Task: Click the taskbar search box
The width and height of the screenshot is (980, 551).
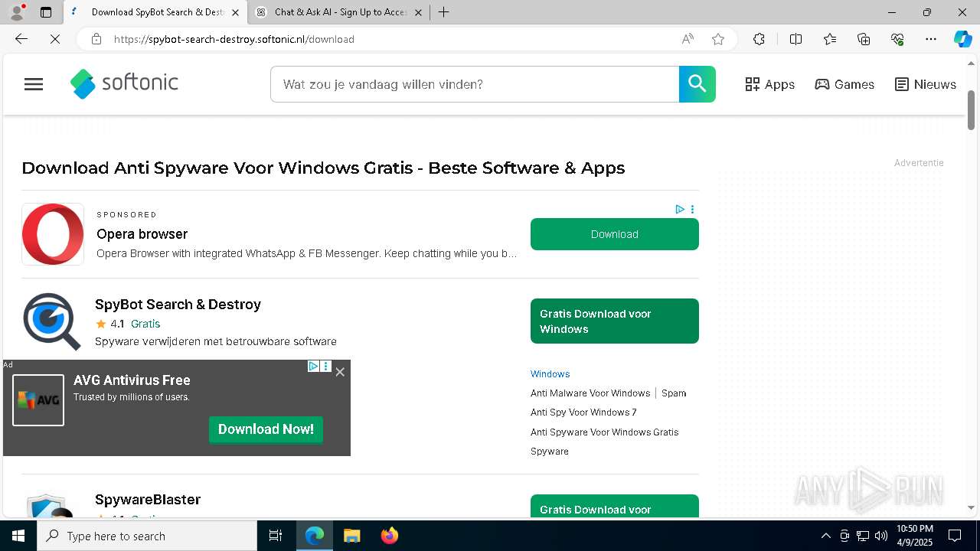Action: coord(147,536)
